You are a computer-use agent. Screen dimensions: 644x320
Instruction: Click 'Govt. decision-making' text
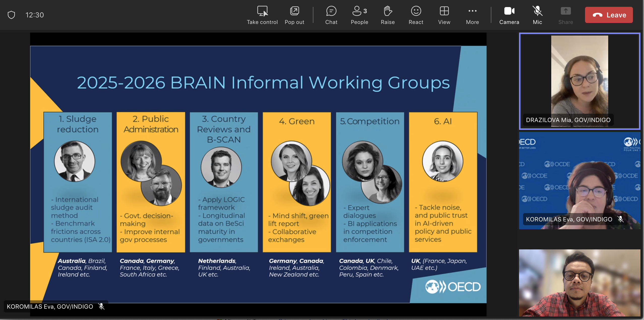click(146, 220)
